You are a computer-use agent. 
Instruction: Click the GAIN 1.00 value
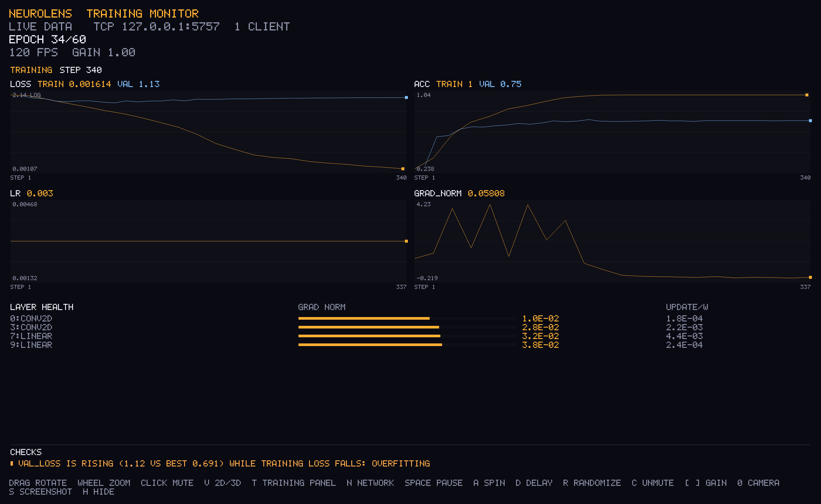coord(104,52)
